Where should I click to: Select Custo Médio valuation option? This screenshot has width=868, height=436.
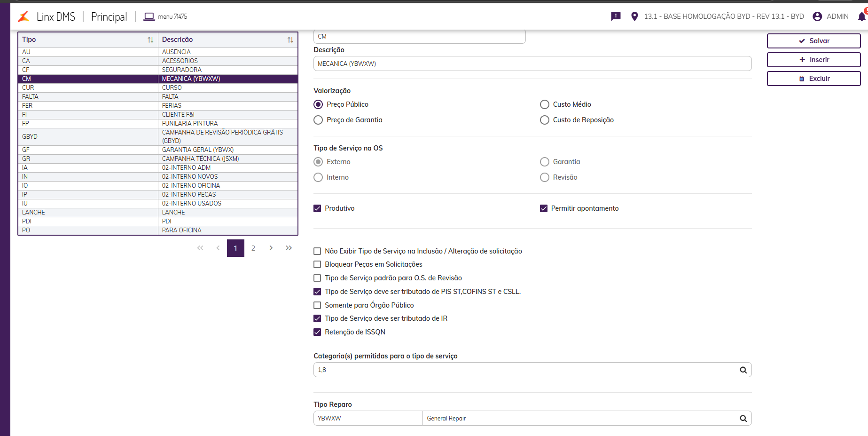click(x=545, y=104)
